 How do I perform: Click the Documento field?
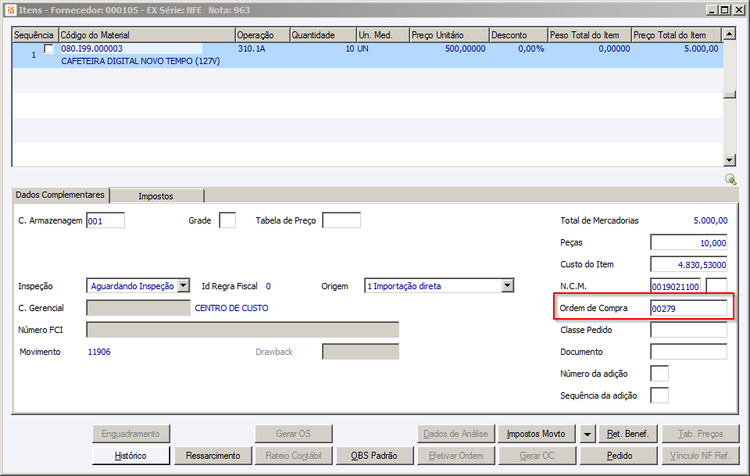(688, 352)
